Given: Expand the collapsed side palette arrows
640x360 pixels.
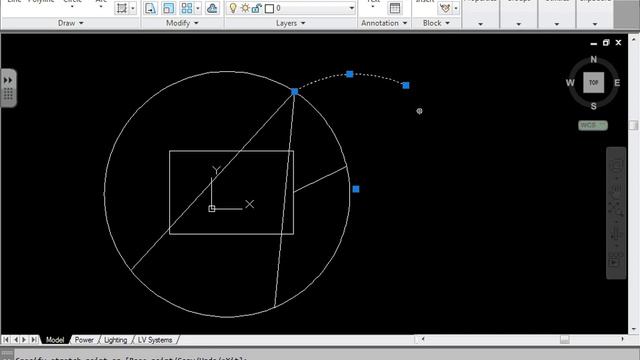Looking at the screenshot, I should [x=8, y=80].
